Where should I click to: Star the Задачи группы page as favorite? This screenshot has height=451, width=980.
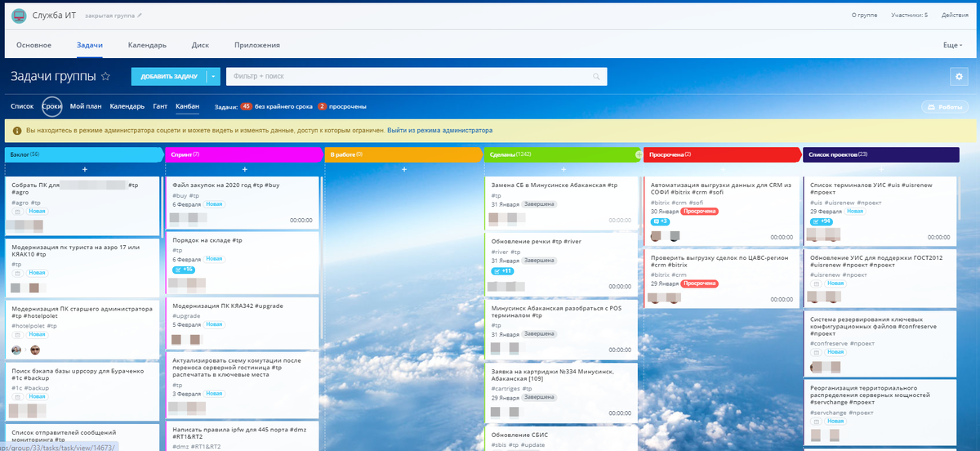105,76
